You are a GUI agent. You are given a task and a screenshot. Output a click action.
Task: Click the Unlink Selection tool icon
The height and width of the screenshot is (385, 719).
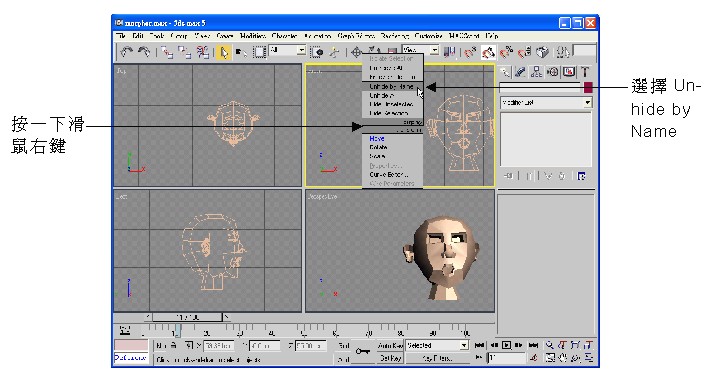pos(185,53)
